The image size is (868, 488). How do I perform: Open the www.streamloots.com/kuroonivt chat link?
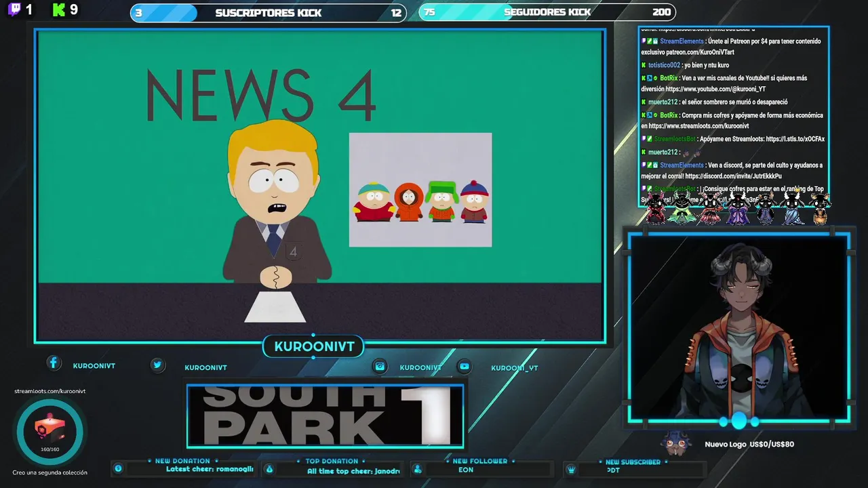coord(698,126)
